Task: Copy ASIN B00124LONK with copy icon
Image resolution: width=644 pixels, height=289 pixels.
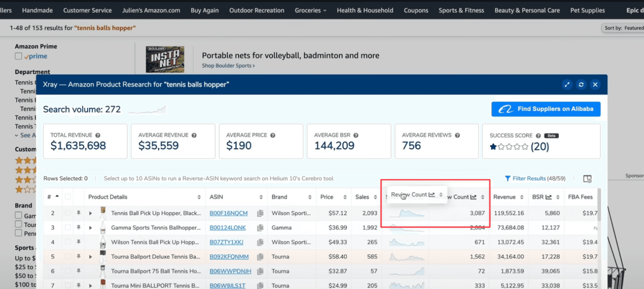Action: tap(260, 228)
